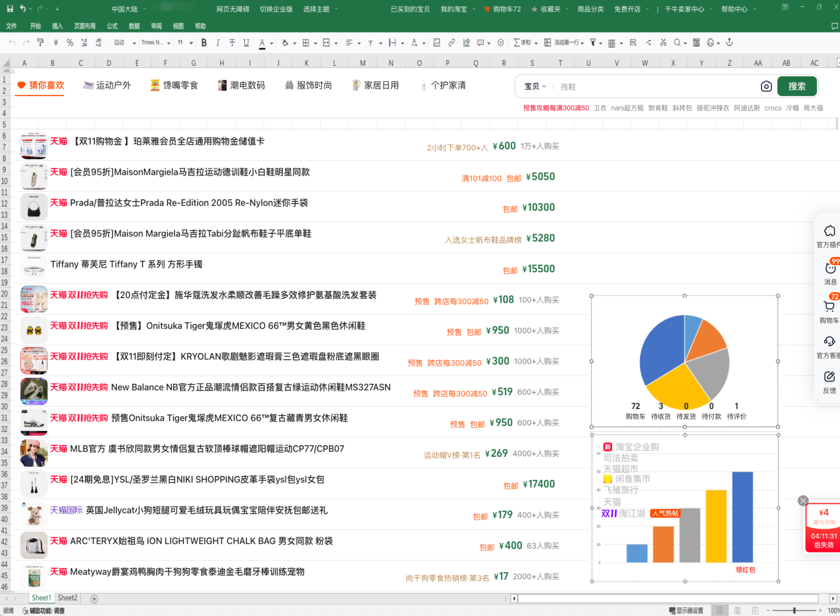Click the find magnifier icon
The image size is (840, 616).
click(x=677, y=42)
